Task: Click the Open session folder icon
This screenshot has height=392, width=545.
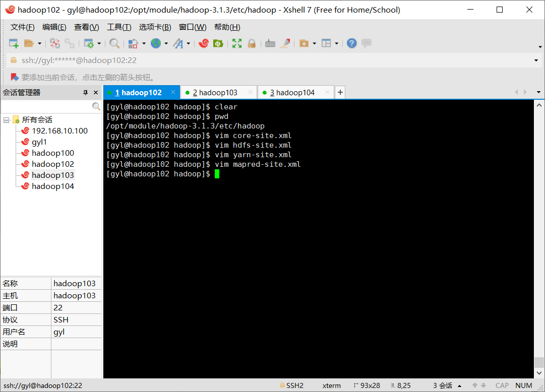Action: point(29,43)
